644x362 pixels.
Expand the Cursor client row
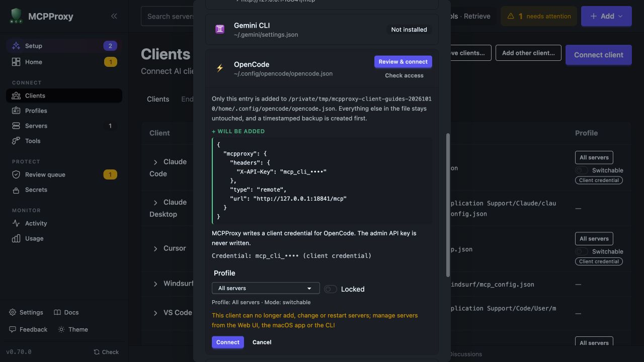[155, 248]
